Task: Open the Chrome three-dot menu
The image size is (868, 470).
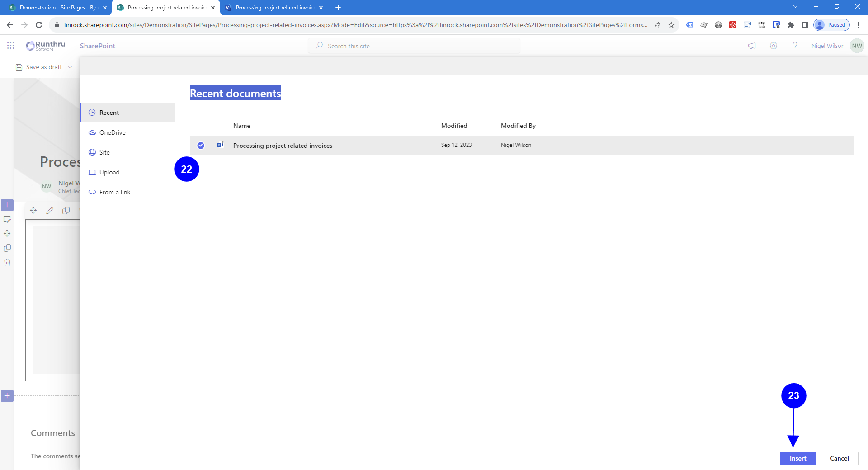Action: click(x=858, y=25)
